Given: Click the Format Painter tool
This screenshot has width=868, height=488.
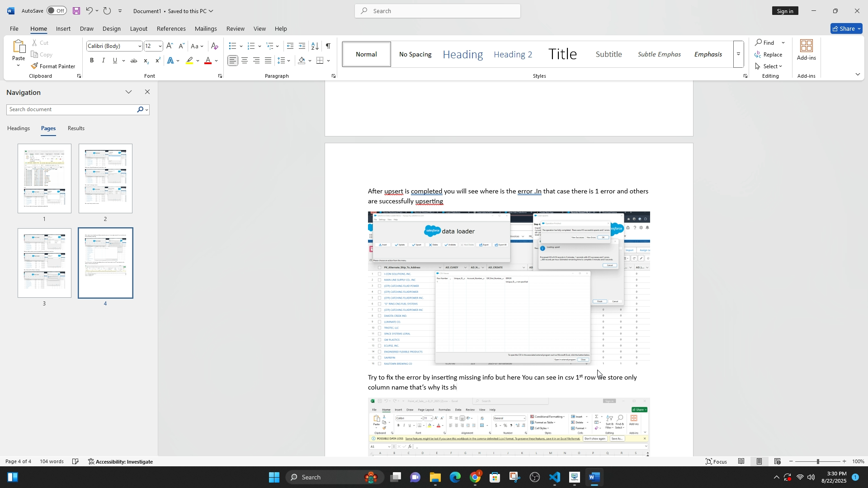Looking at the screenshot, I should coord(53,66).
